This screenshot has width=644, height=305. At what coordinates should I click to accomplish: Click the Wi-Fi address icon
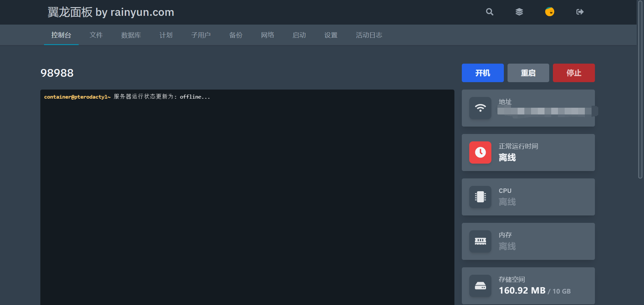(x=480, y=108)
